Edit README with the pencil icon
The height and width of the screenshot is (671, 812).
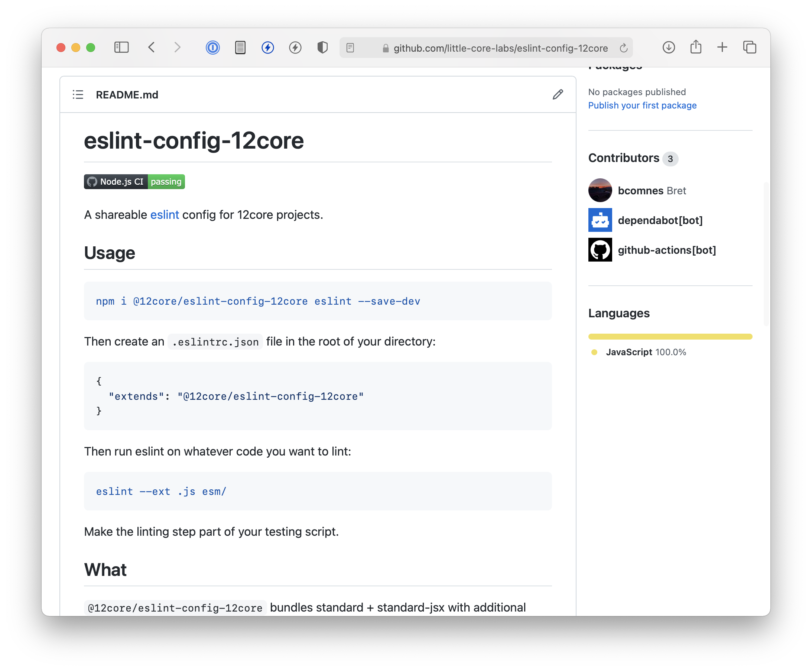point(558,95)
